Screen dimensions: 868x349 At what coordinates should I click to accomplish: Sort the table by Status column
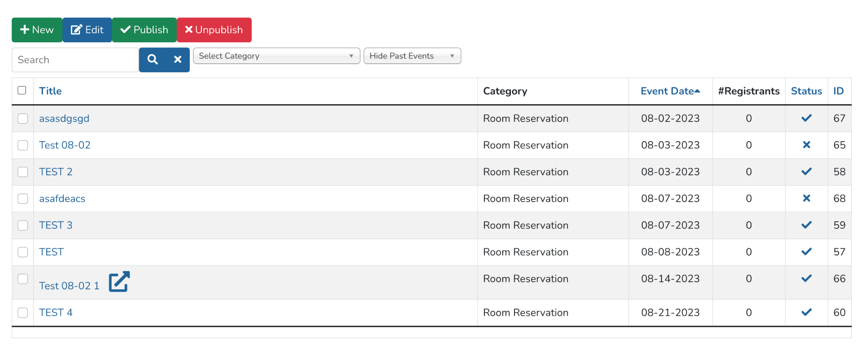click(806, 91)
